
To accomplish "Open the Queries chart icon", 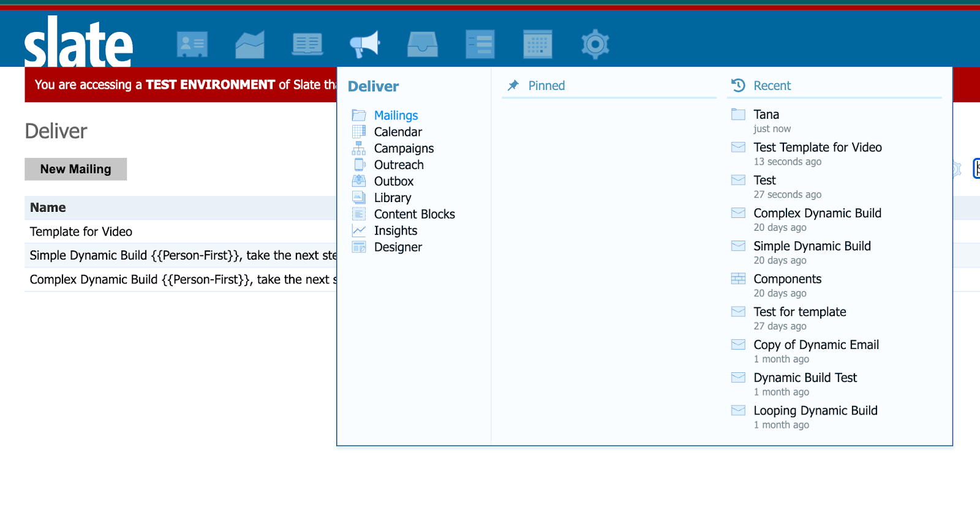I will (249, 44).
